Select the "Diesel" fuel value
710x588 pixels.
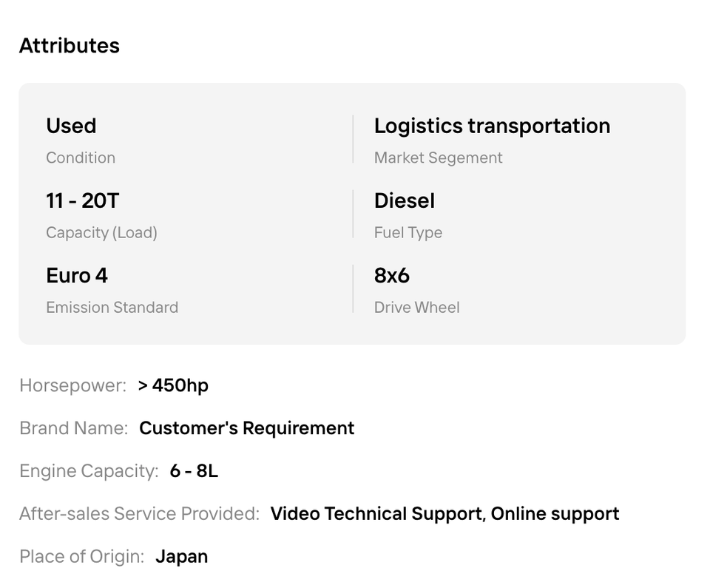tap(404, 200)
